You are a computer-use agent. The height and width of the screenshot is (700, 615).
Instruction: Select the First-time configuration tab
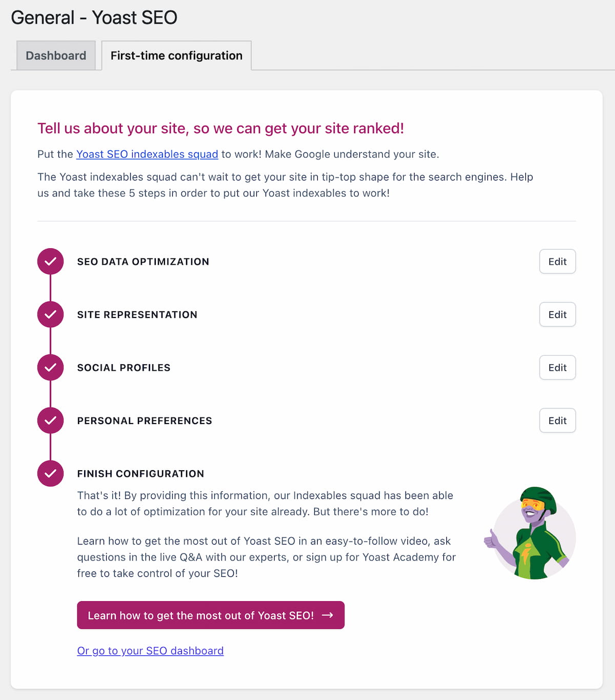(176, 55)
